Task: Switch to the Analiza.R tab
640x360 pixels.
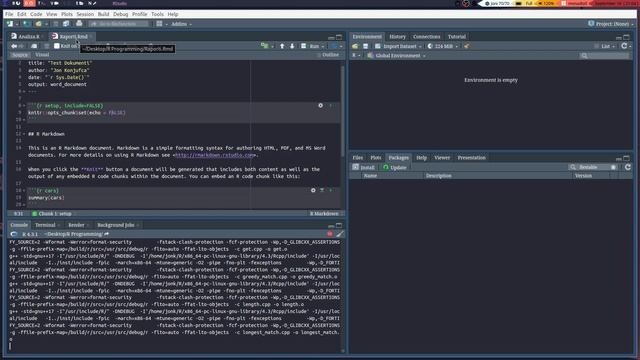Action: click(x=29, y=36)
